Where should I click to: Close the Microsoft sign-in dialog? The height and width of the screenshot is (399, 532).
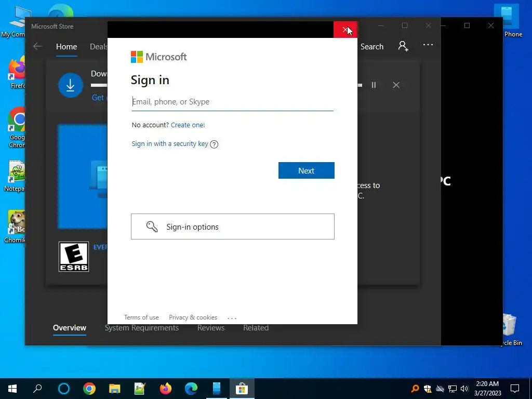pyautogui.click(x=345, y=30)
